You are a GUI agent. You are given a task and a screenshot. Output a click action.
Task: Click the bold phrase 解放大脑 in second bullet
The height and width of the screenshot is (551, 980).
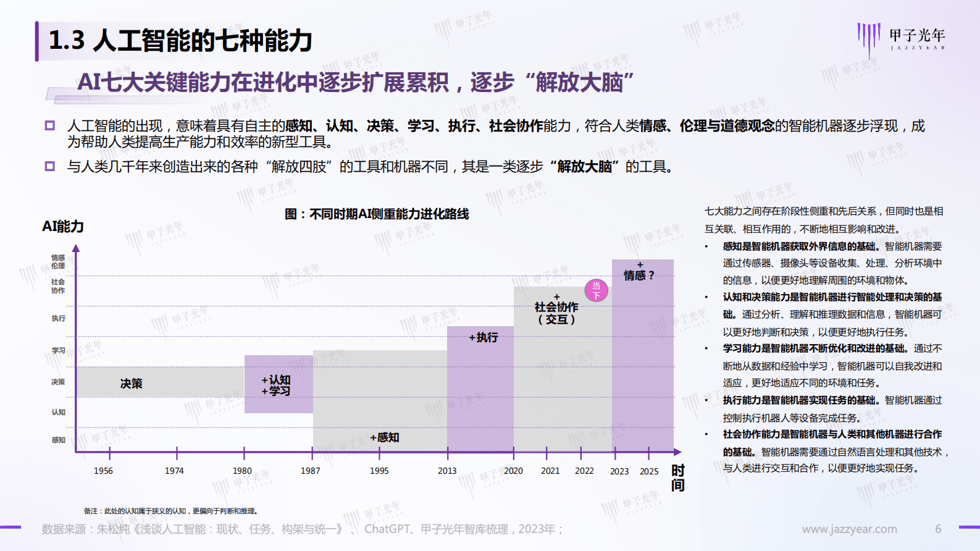(584, 167)
